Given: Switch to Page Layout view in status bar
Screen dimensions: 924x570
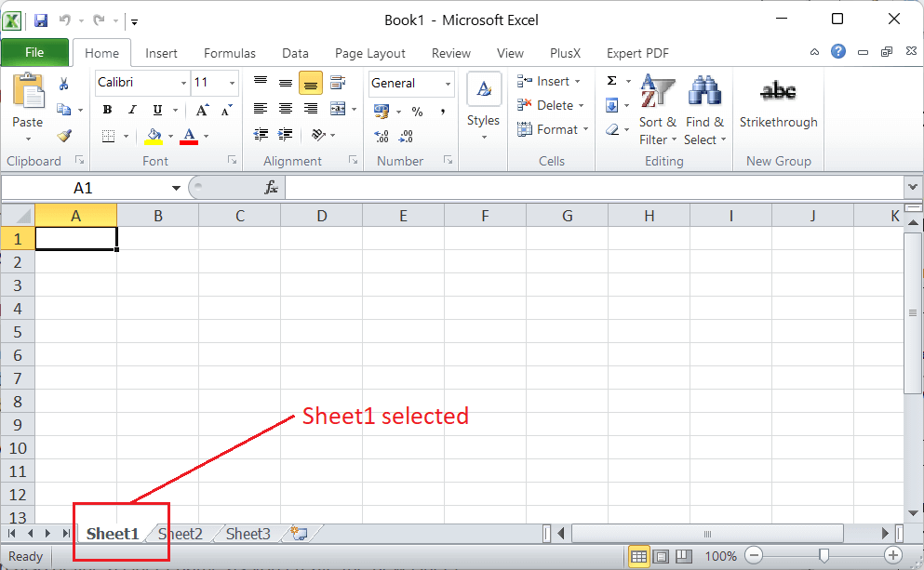Looking at the screenshot, I should coord(661,556).
